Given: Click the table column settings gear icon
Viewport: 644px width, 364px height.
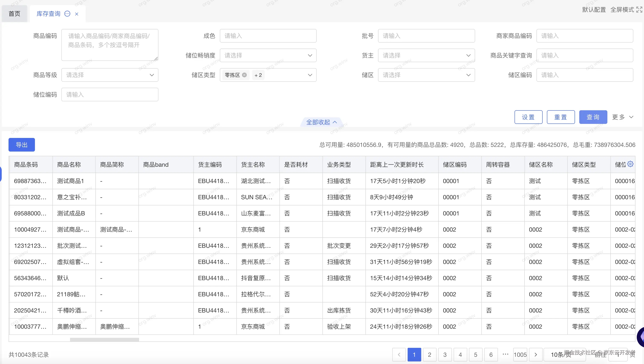Looking at the screenshot, I should coord(630,164).
